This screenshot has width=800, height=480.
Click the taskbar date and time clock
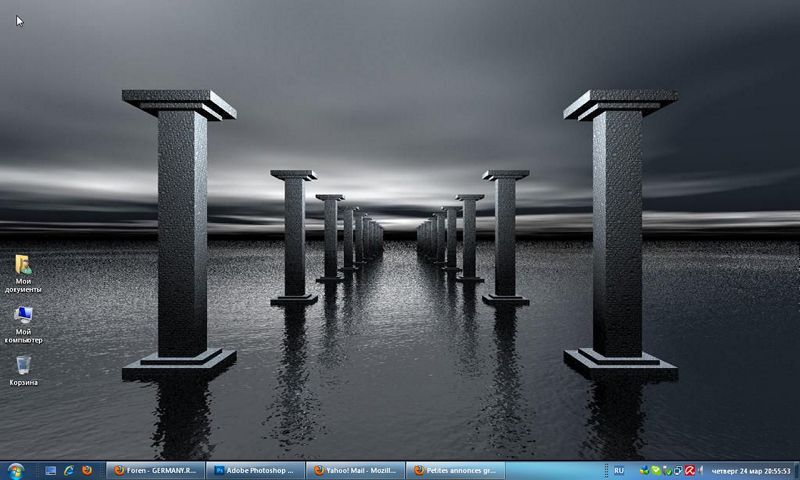click(x=751, y=470)
